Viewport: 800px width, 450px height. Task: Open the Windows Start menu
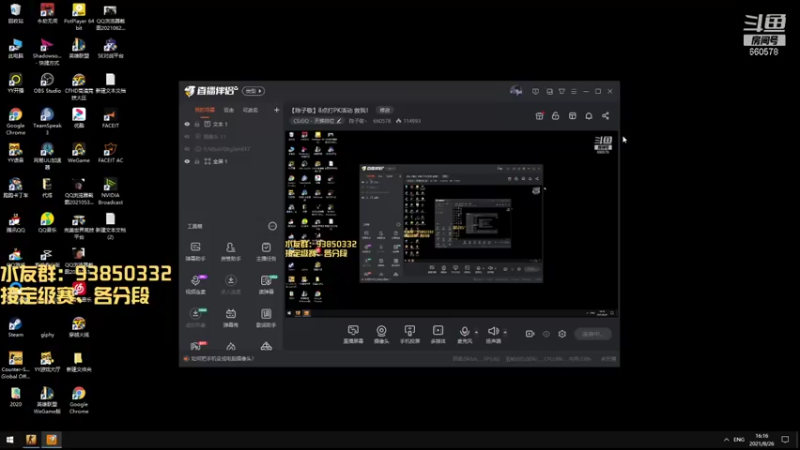[x=10, y=439]
